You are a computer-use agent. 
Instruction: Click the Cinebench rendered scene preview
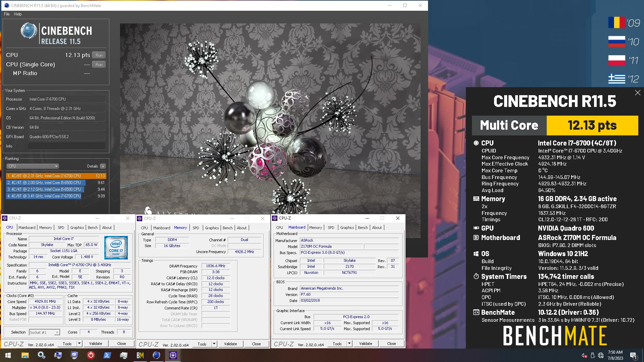click(x=270, y=119)
